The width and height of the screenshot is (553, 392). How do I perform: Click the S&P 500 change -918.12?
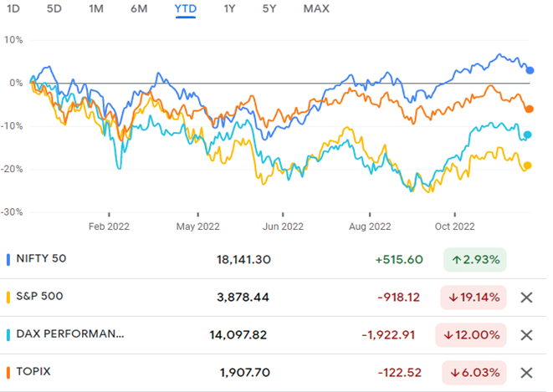tap(398, 298)
